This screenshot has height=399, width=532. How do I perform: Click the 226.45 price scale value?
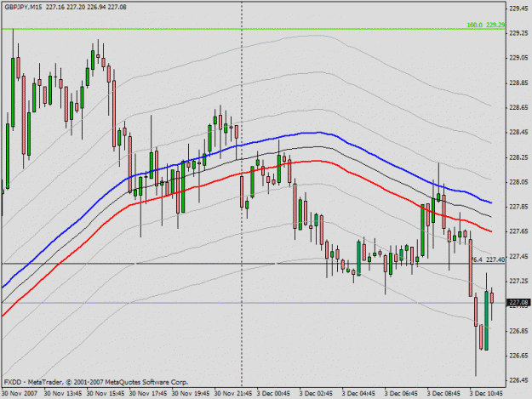click(518, 380)
